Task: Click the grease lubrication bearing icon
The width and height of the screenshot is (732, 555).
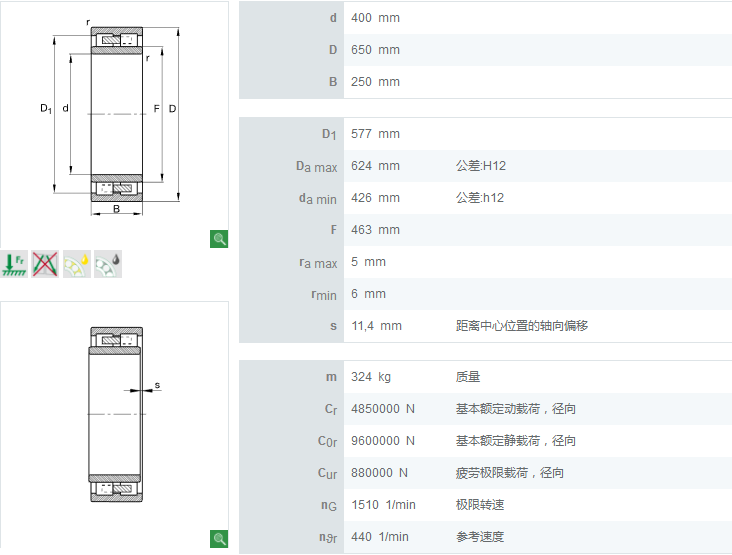Action: [108, 264]
